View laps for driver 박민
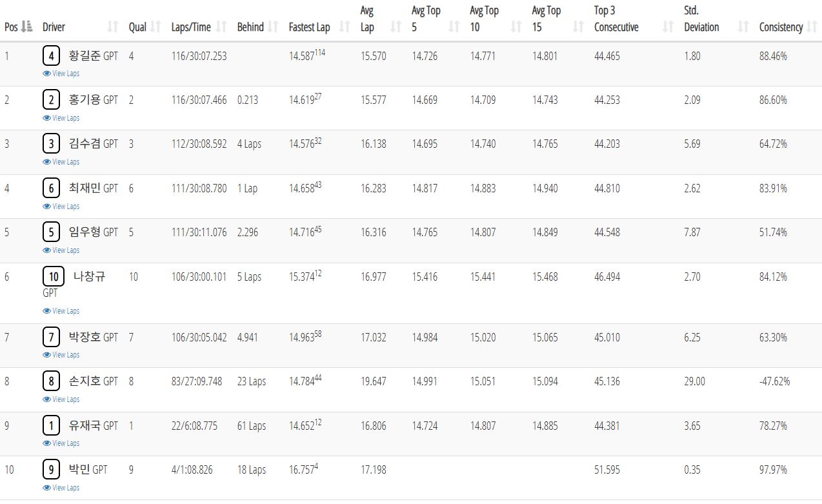The width and height of the screenshot is (822, 504). click(61, 488)
